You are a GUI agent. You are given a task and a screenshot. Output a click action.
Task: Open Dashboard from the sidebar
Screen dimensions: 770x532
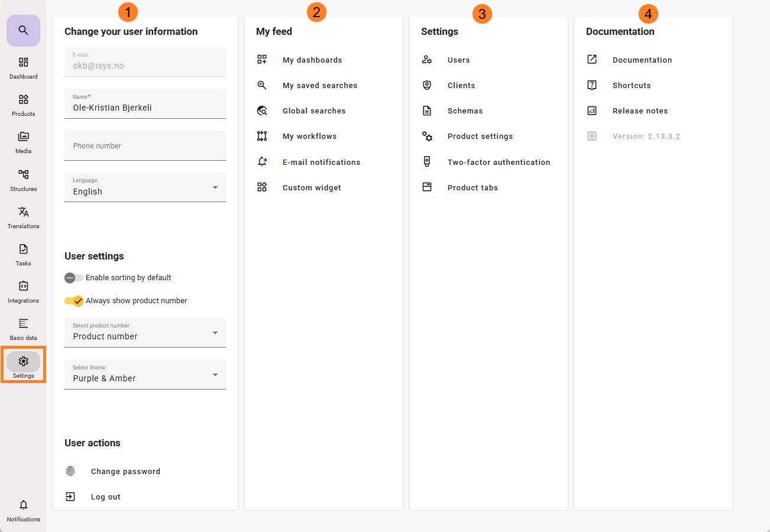(23, 63)
